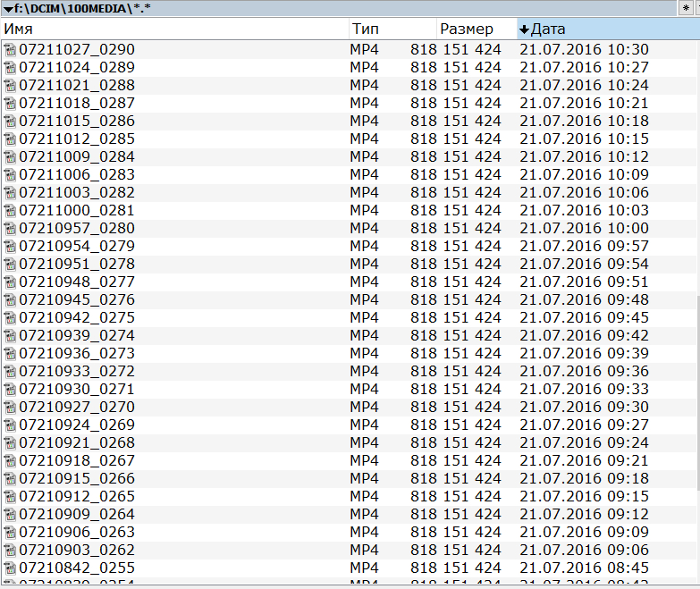This screenshot has height=589, width=700.
Task: Select the file named 07210939_0274
Action: 77,336
